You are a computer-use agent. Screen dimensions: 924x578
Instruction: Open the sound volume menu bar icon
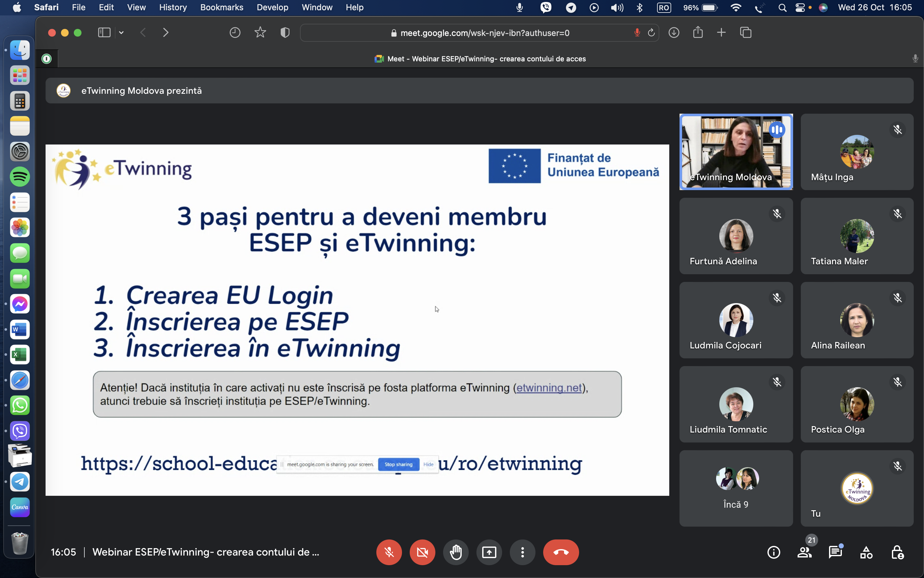617,8
